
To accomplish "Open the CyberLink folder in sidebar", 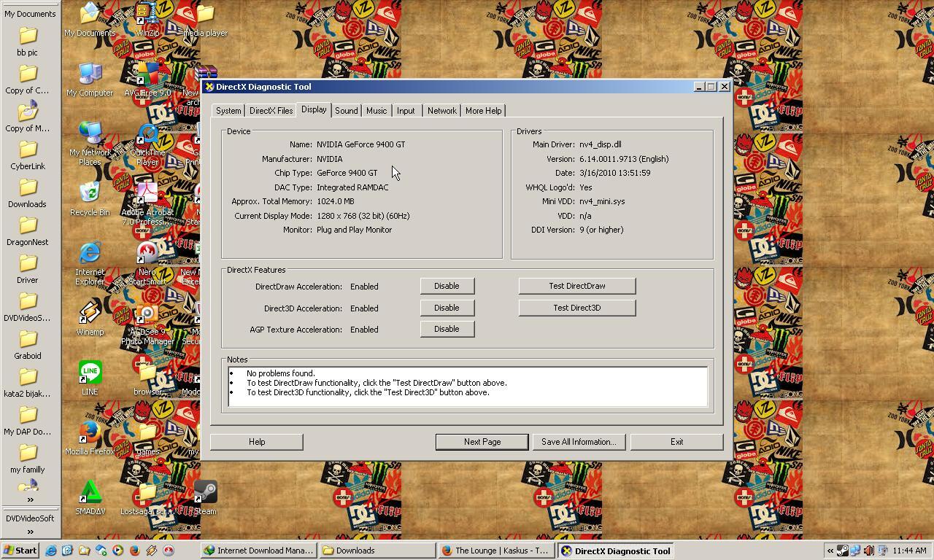I will point(28,155).
